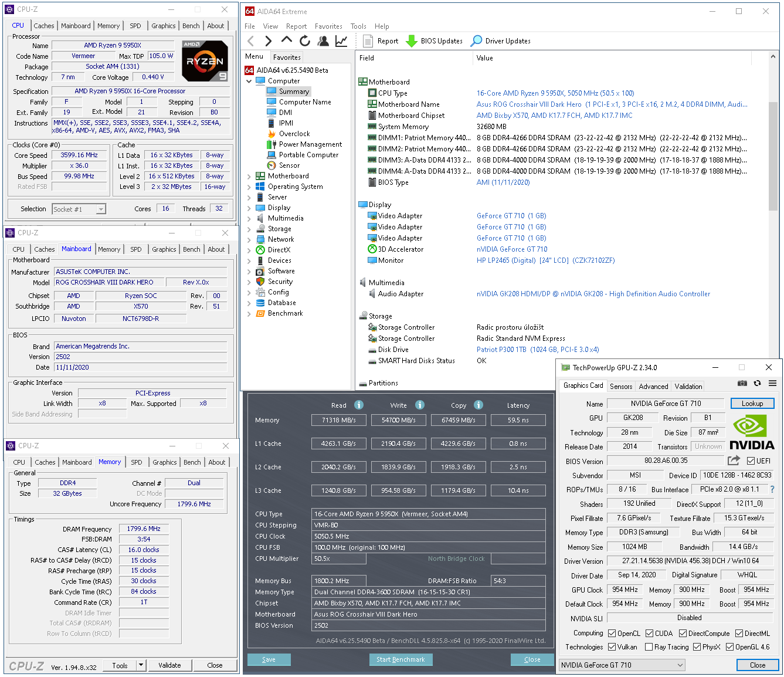Image resolution: width=784 pixels, height=677 pixels.
Task: Select Overclock item in AIDA64 tree
Action: (294, 134)
